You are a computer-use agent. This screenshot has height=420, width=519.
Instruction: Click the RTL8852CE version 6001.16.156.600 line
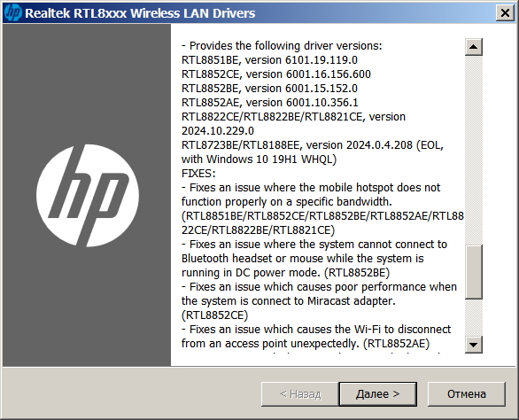coord(276,74)
